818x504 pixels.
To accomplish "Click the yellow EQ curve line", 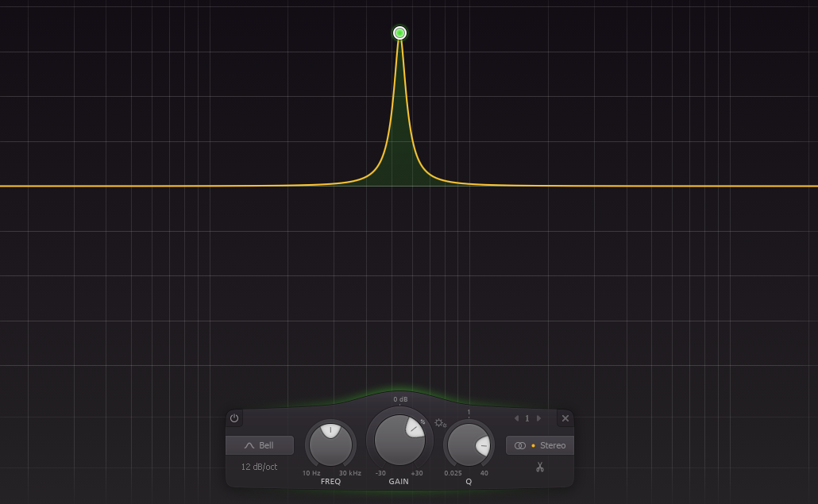I will point(156,186).
